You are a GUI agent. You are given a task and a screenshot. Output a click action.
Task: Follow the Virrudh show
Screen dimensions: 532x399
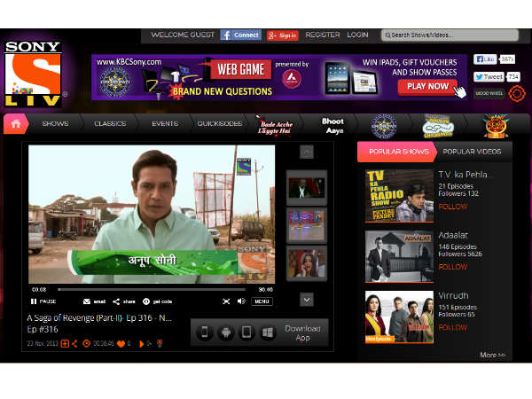(x=452, y=327)
